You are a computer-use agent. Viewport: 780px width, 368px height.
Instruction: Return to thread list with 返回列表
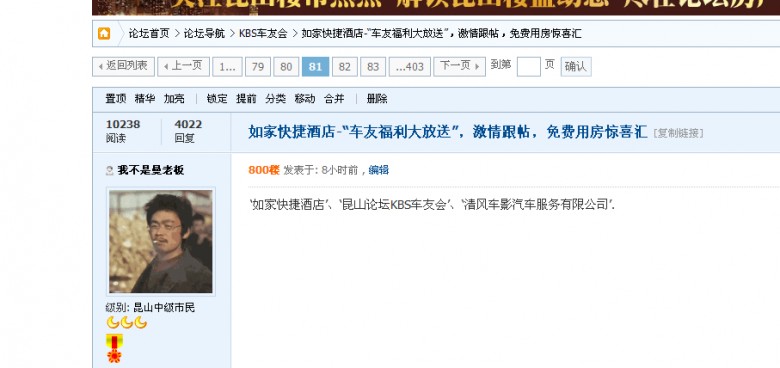tap(123, 66)
